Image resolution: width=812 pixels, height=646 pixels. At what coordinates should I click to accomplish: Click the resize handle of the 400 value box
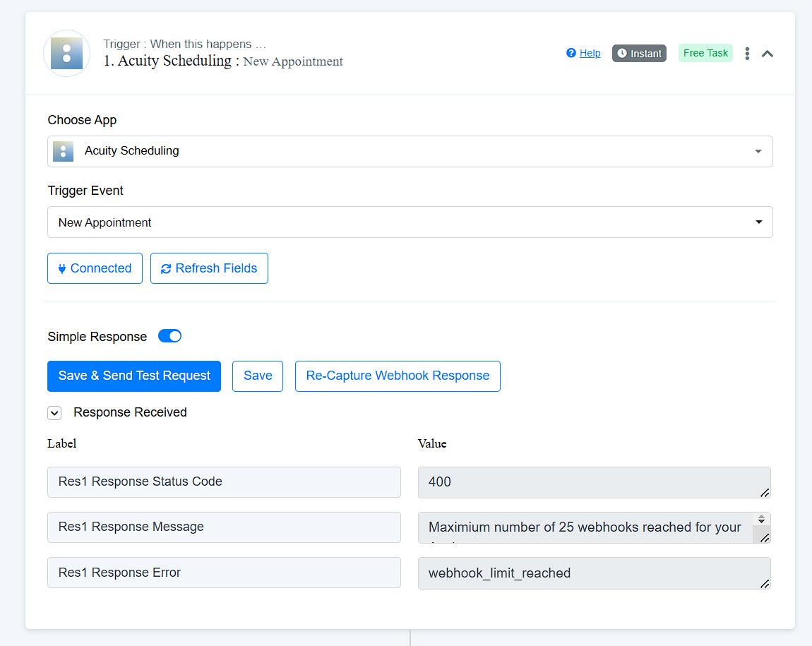pos(765,492)
